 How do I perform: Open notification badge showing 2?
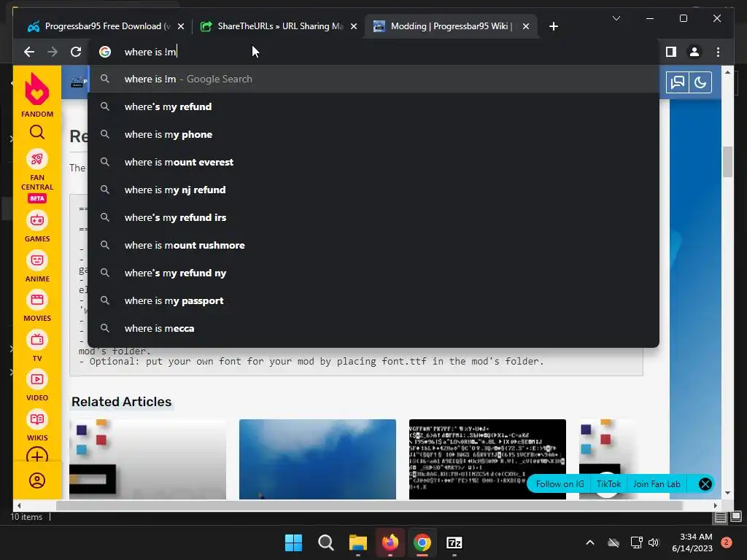(x=727, y=542)
